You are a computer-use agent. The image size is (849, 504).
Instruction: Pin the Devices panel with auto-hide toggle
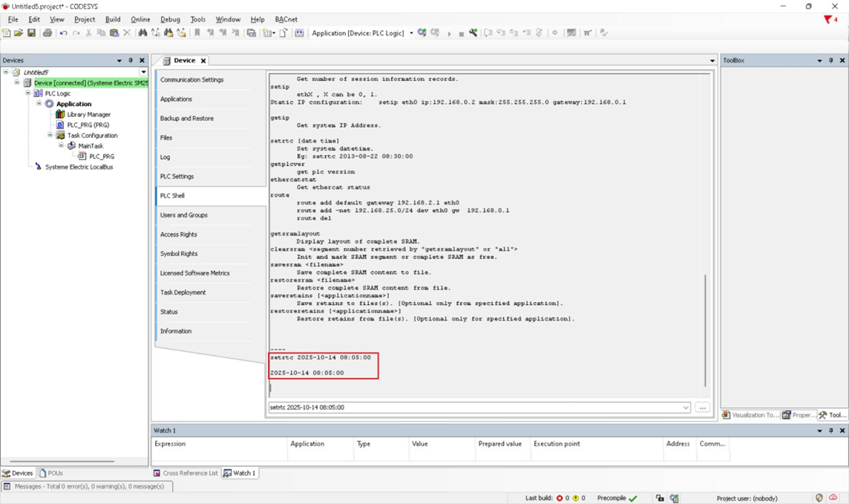point(131,61)
